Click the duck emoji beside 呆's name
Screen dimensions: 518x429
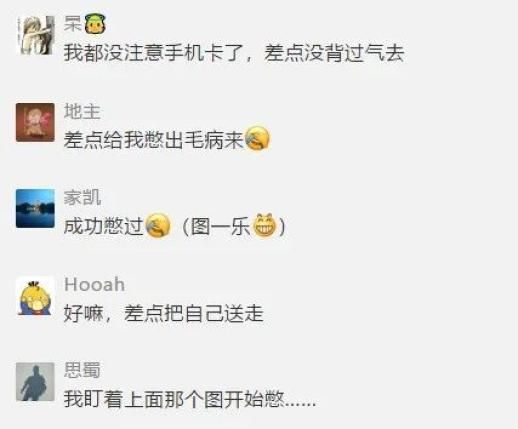tap(95, 24)
